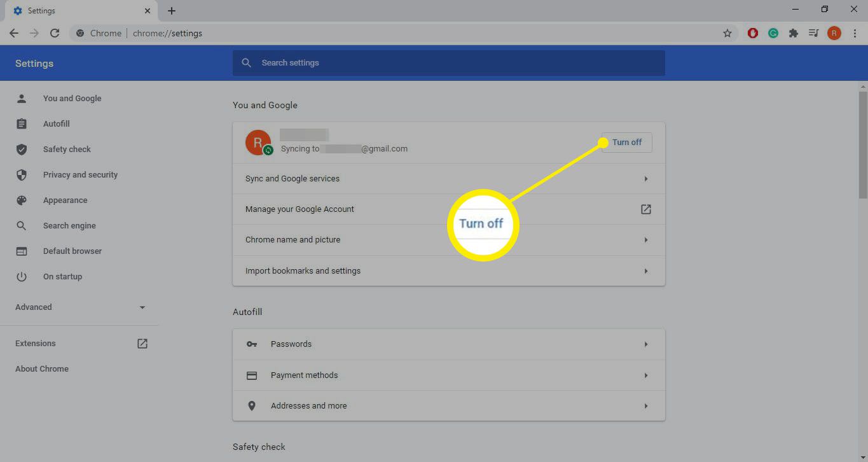The image size is (868, 462).
Task: Click the arrow on the Payment methods row
Action: coord(646,375)
